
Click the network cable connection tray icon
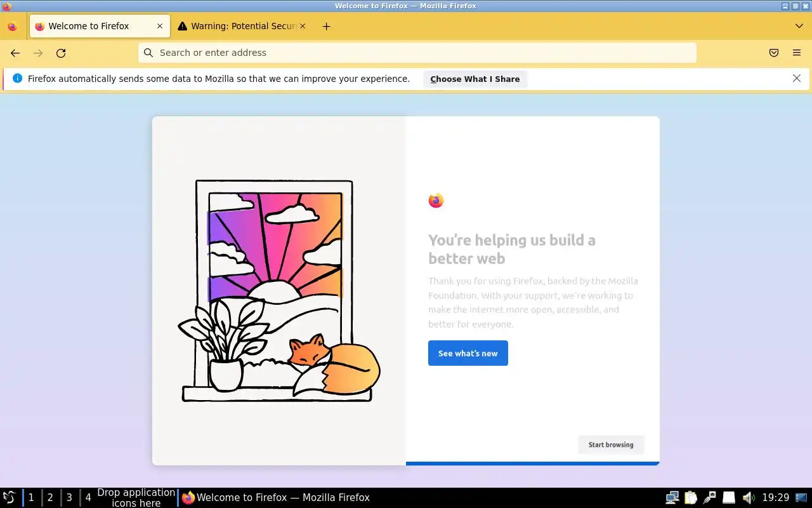coord(710,497)
